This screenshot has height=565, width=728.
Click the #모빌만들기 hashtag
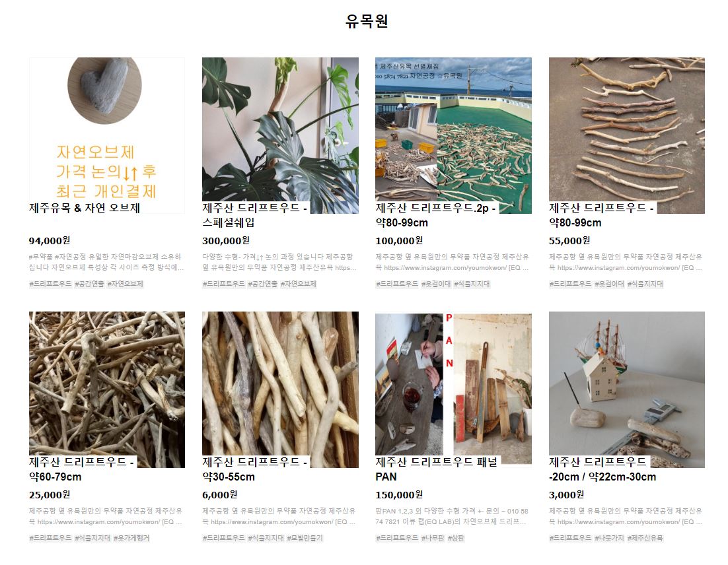point(305,538)
